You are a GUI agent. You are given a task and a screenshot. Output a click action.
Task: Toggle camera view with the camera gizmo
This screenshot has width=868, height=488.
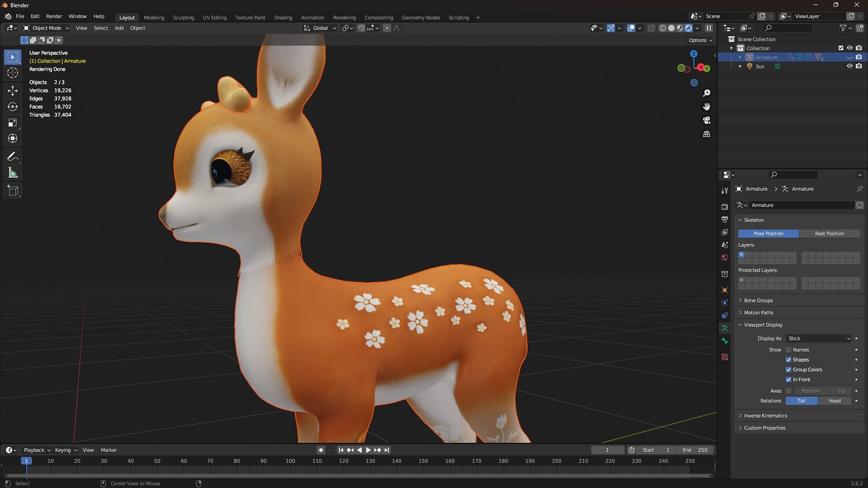(x=707, y=120)
